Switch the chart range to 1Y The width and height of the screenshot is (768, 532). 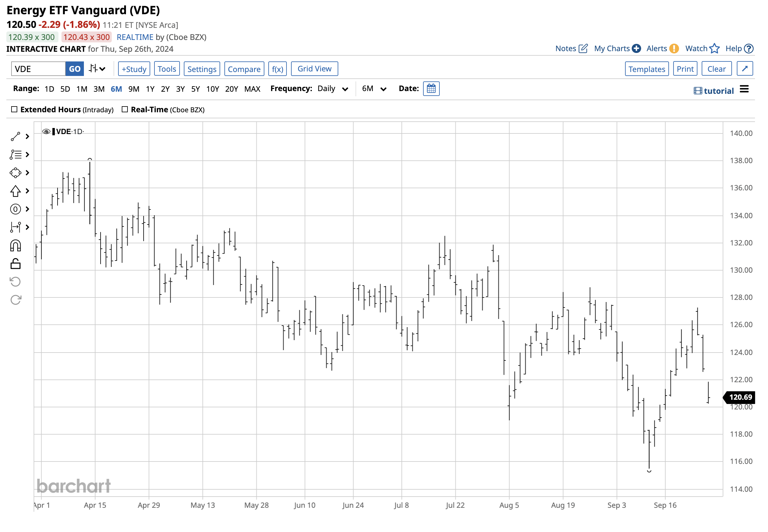(x=150, y=89)
